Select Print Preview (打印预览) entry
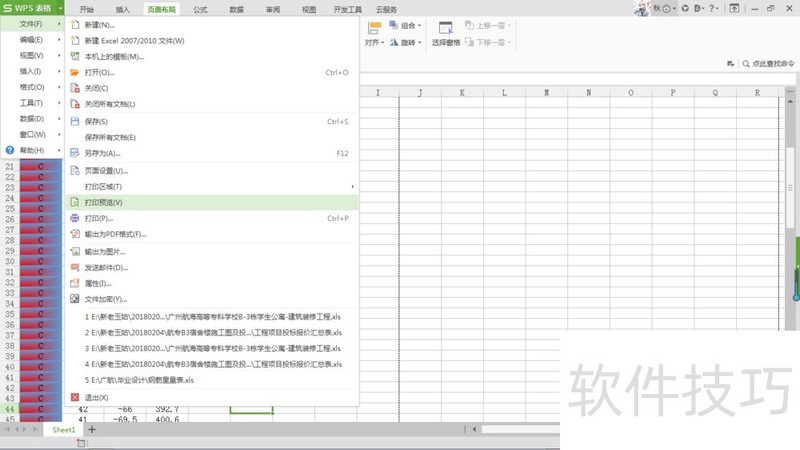800x450 pixels. (212, 202)
